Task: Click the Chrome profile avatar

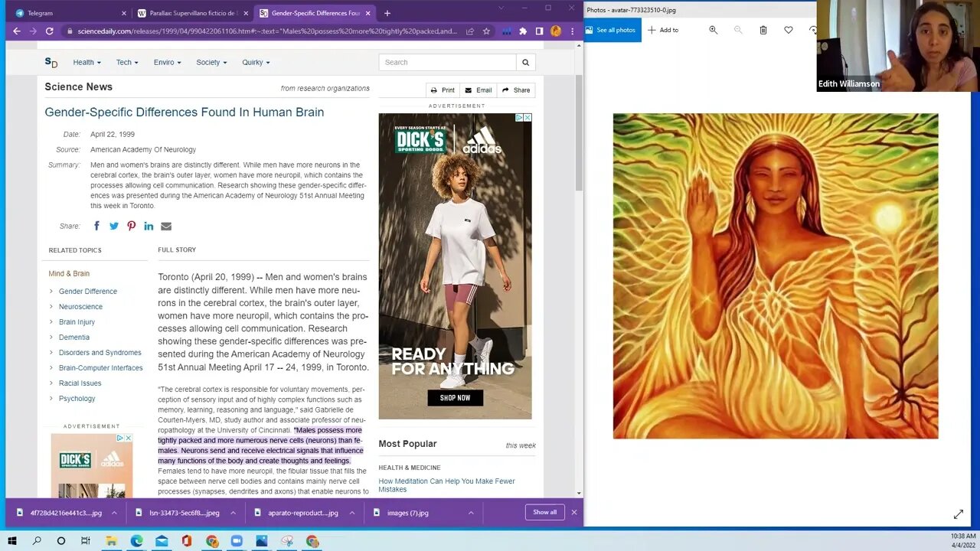Action: click(x=556, y=31)
